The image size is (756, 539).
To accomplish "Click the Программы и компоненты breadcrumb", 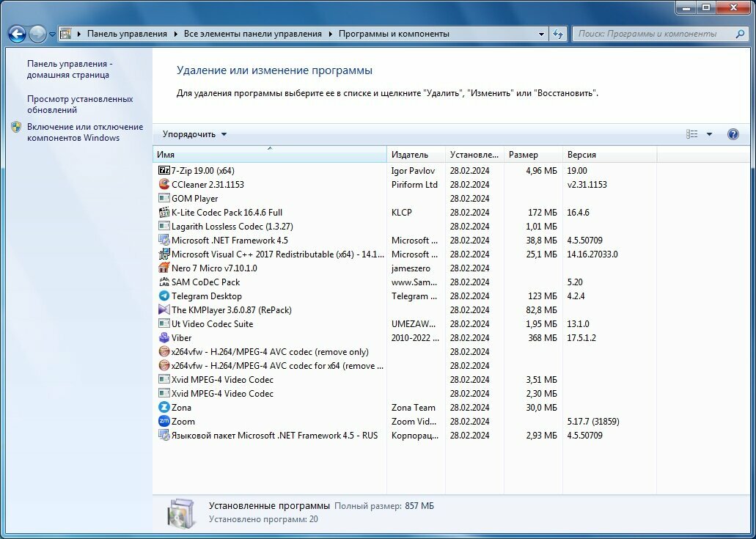I will [394, 34].
